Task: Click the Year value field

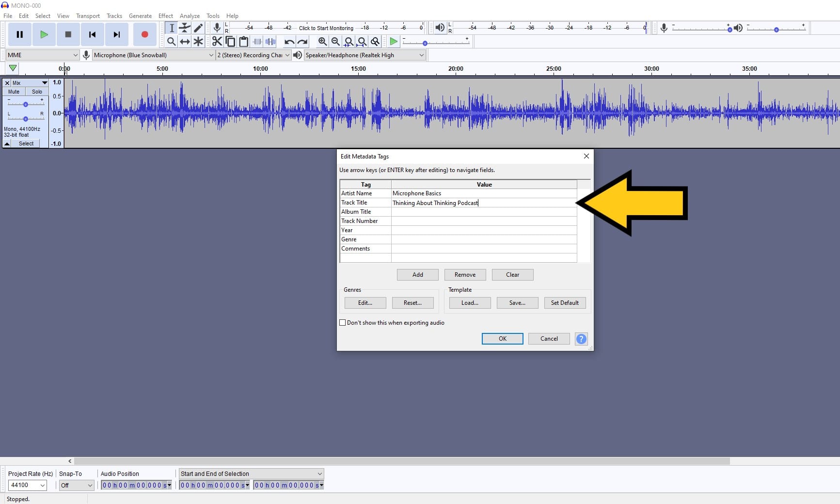Action: click(x=483, y=230)
